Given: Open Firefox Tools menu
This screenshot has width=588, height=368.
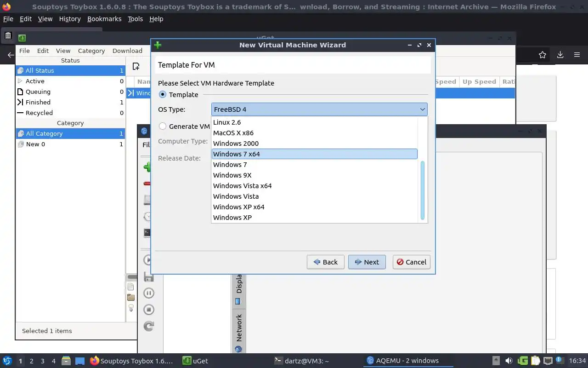Looking at the screenshot, I should (x=136, y=19).
